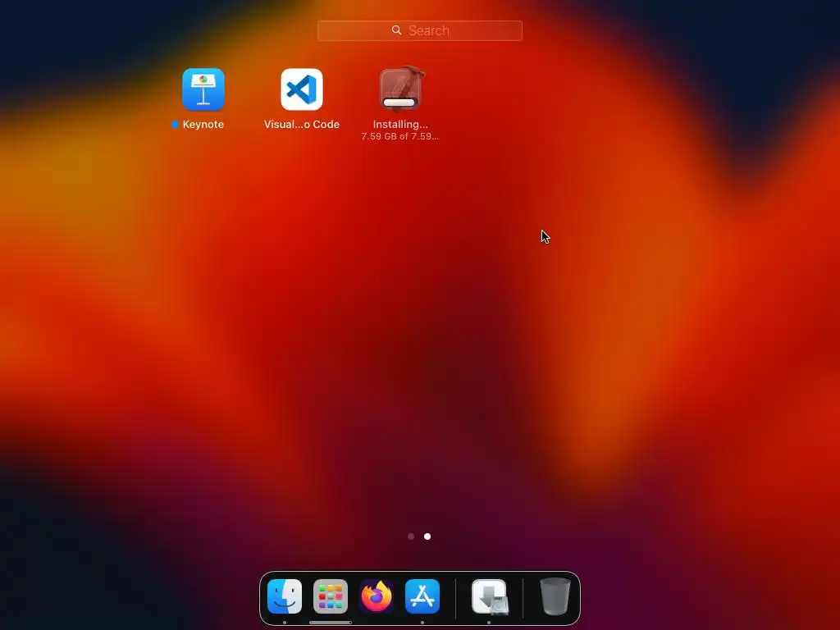Click the installing app icon with the progress bar
This screenshot has width=840, height=630.
[x=400, y=89]
